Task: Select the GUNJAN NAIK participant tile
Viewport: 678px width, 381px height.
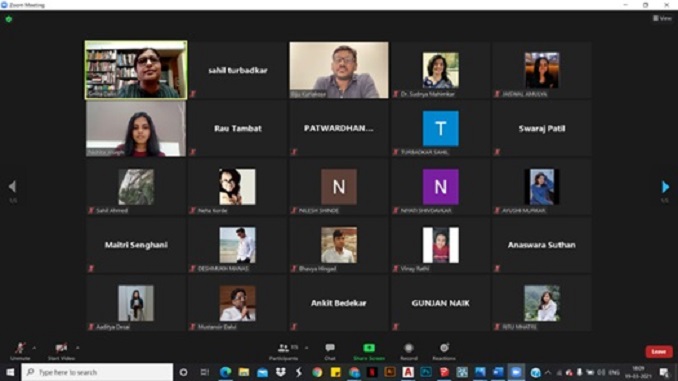Action: 440,303
